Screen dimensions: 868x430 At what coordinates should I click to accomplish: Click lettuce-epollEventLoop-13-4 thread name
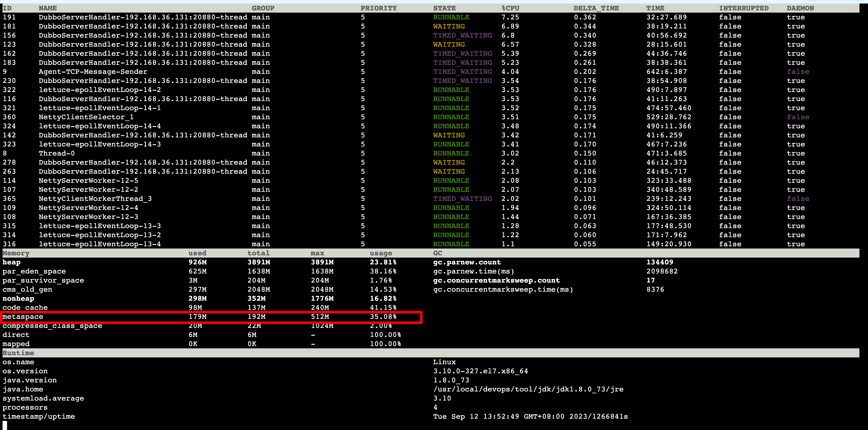pos(100,244)
